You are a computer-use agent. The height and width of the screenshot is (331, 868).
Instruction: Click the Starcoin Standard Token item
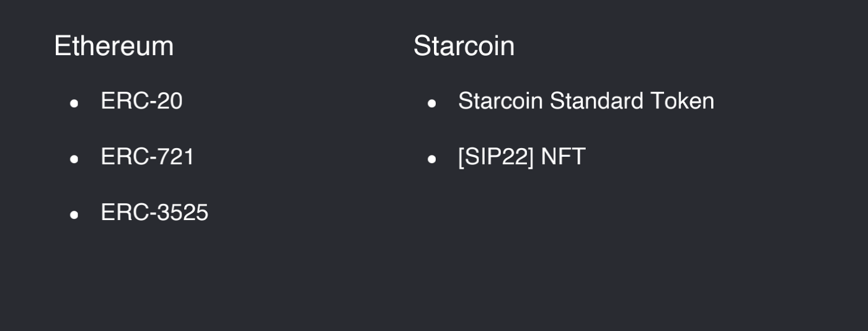coord(586,101)
